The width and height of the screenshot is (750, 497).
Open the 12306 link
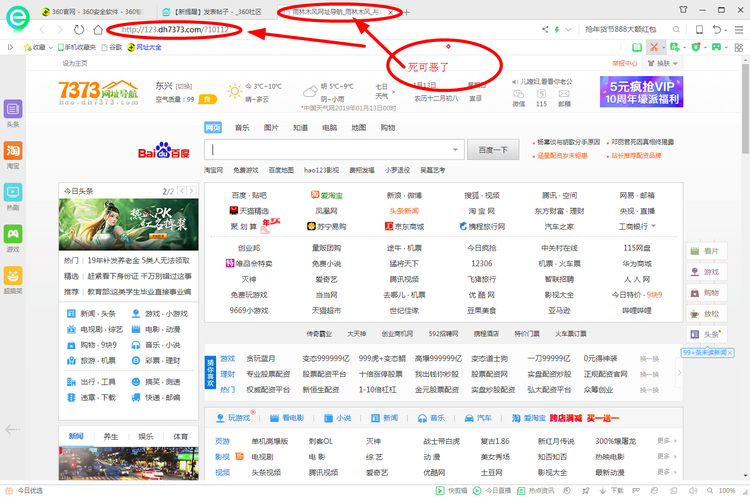point(482,263)
